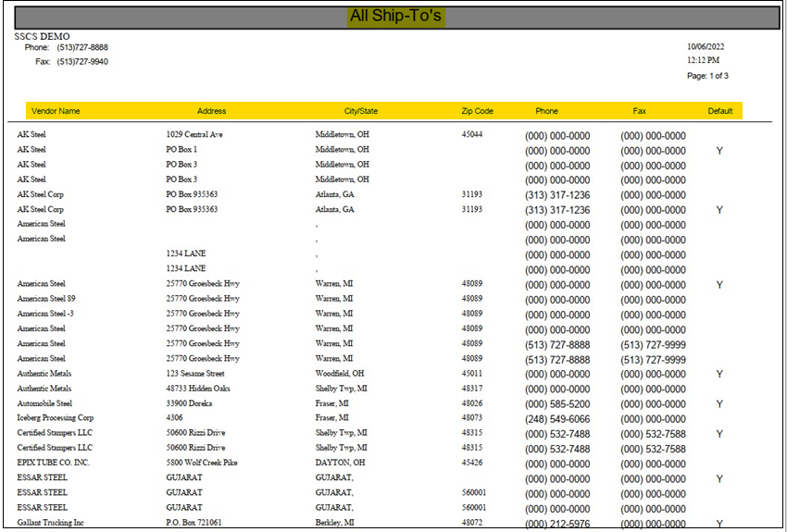Select address "PO Box 1"

click(181, 149)
